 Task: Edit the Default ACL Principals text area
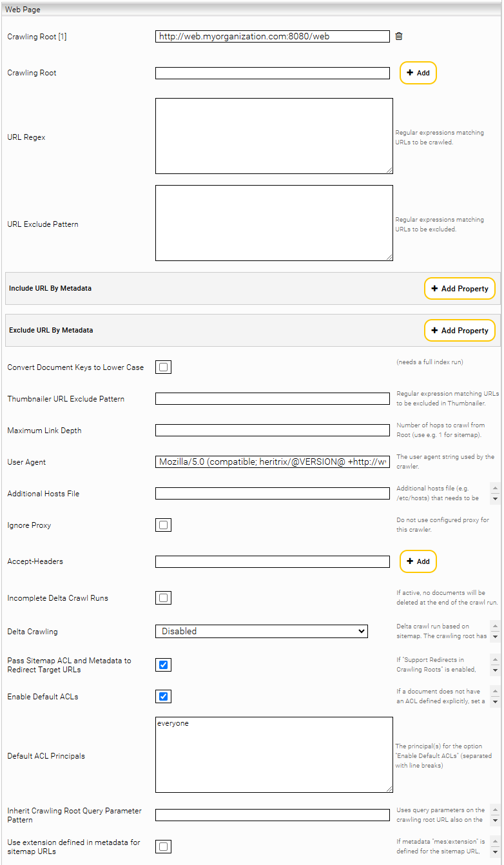274,755
